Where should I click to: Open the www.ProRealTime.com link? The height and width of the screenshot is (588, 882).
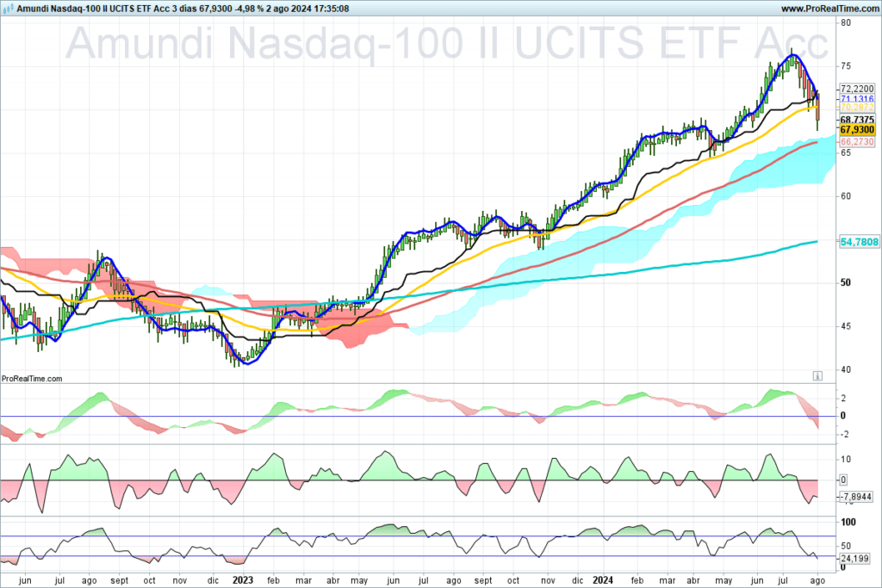(x=829, y=9)
